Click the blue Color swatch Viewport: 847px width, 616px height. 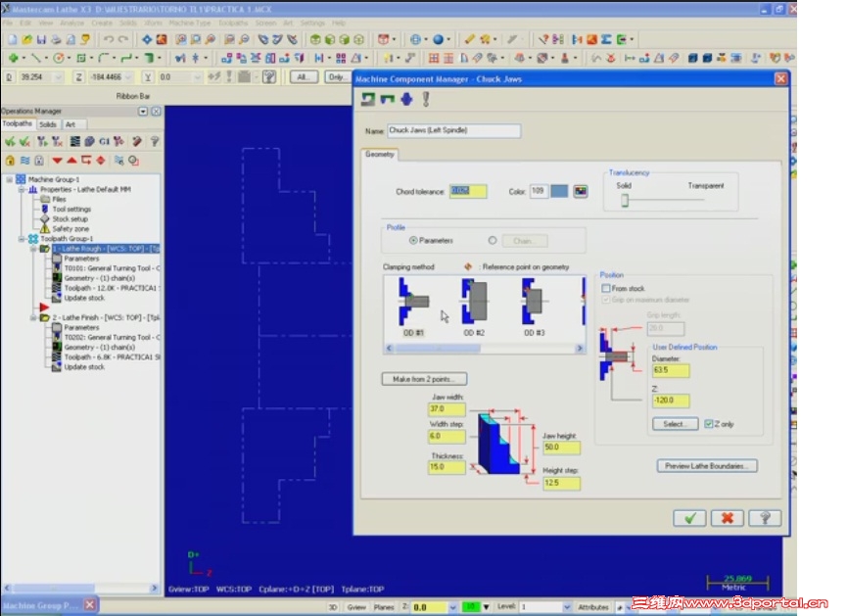[x=559, y=191]
